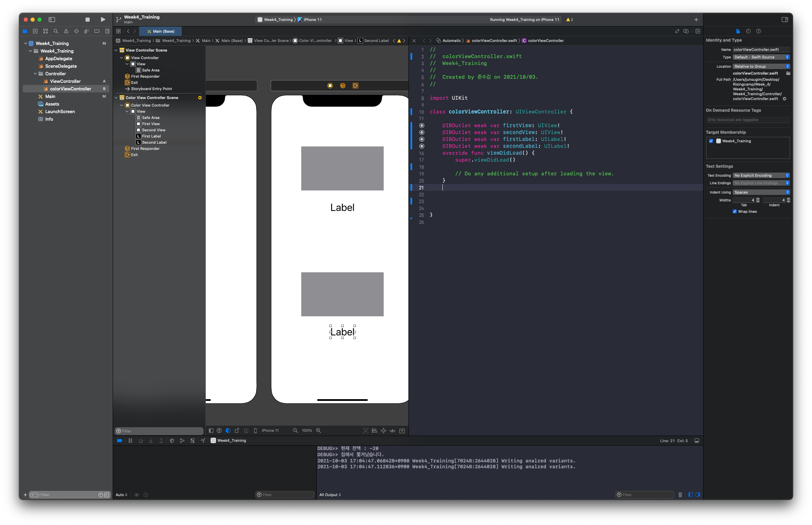Click the trash icon to clear console

tap(680, 495)
